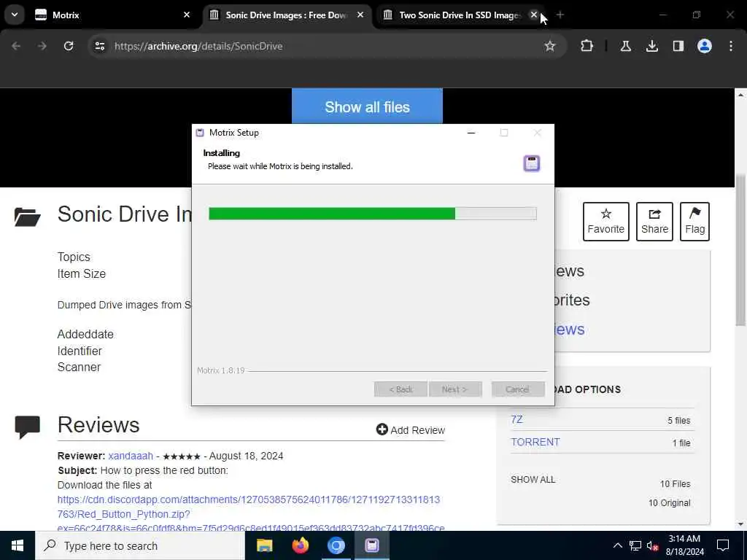Go forward in browser history

(42, 46)
